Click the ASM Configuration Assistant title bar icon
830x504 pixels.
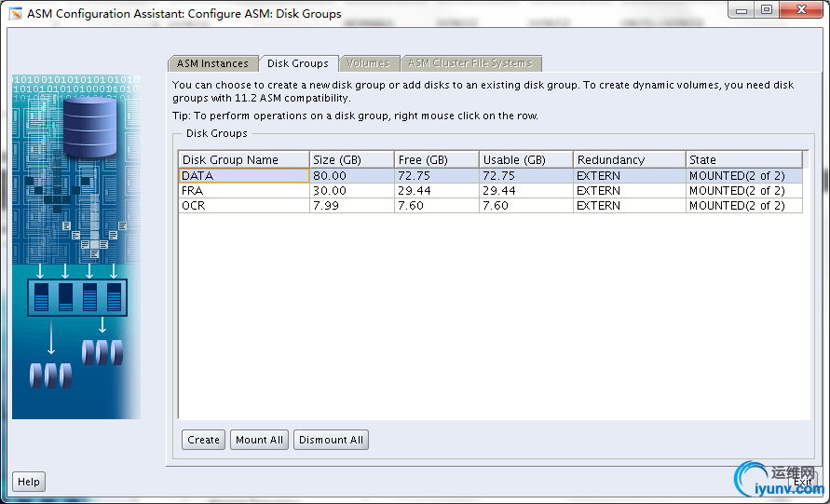[15, 13]
